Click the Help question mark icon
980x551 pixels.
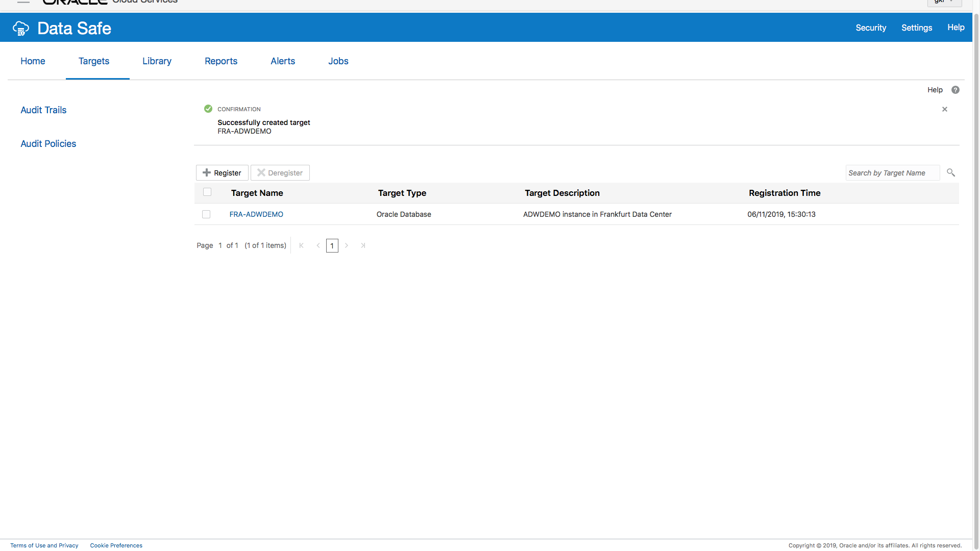tap(955, 90)
